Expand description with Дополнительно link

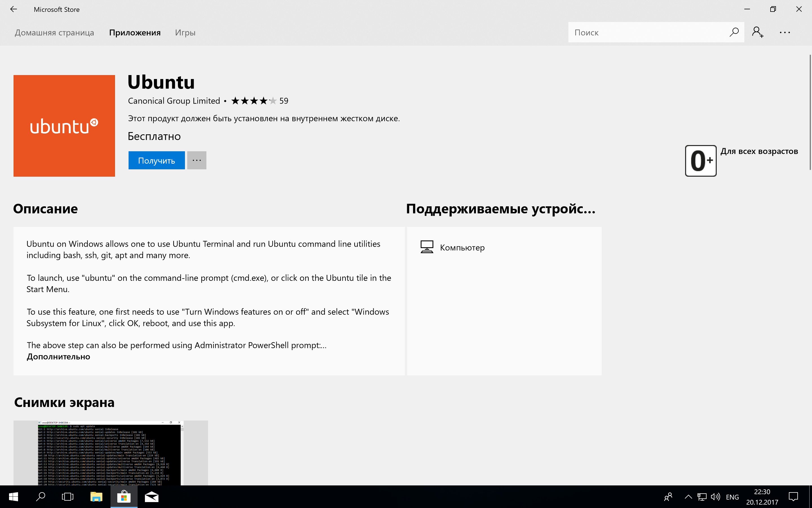click(x=58, y=356)
